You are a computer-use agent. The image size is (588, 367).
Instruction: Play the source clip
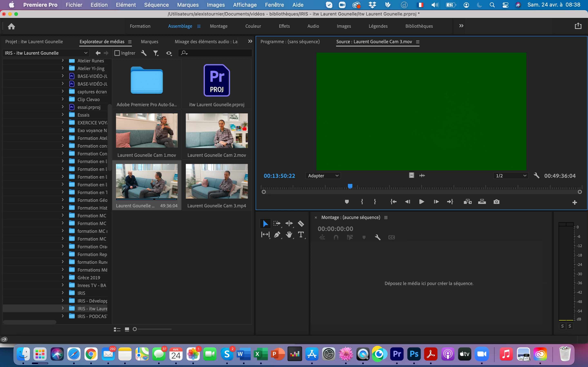coord(422,202)
